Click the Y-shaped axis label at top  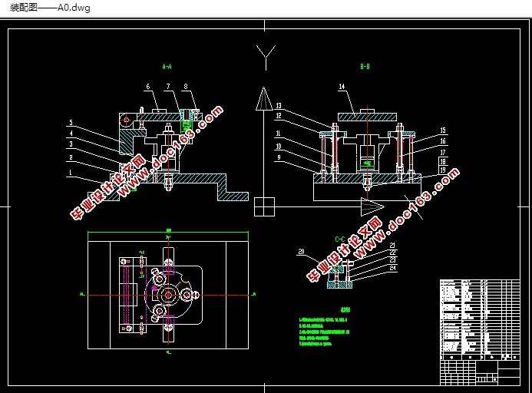tap(266, 58)
